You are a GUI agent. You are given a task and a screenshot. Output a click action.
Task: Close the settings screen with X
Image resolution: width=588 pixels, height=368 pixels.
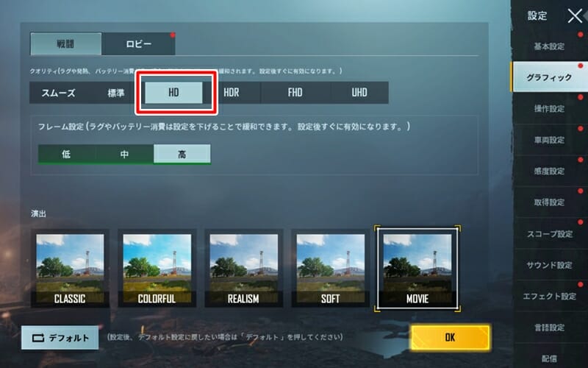(575, 16)
